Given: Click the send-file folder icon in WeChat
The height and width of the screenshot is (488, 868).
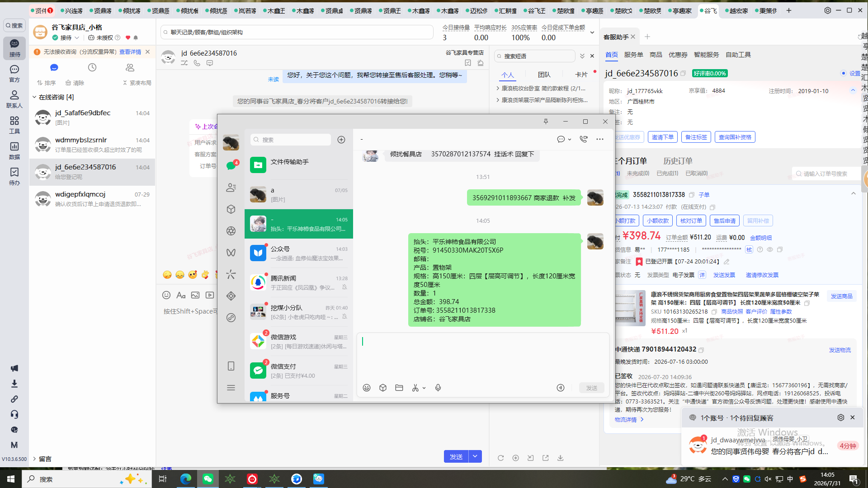Looking at the screenshot, I should (x=399, y=388).
